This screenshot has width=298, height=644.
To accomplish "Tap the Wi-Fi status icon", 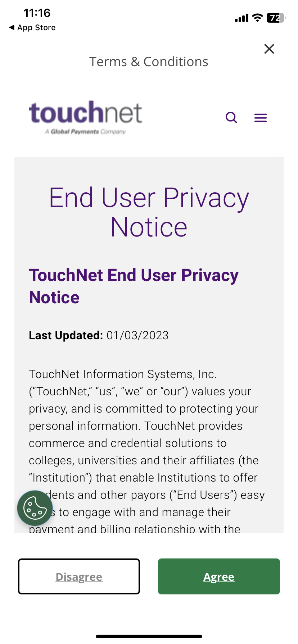I will (257, 18).
